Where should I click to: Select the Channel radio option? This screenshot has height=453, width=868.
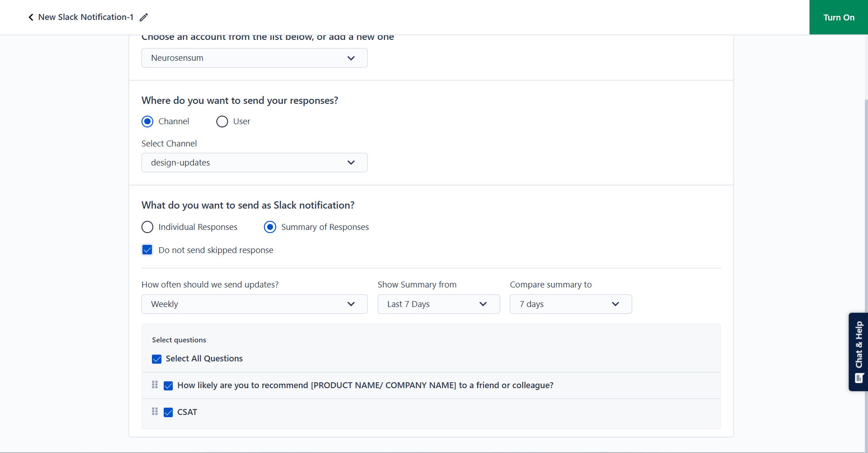[x=147, y=122]
